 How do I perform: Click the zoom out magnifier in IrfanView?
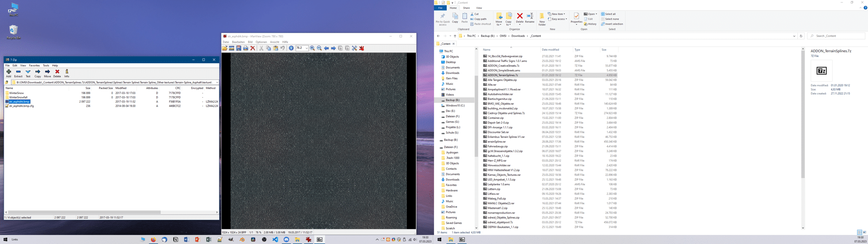pyautogui.click(x=319, y=48)
